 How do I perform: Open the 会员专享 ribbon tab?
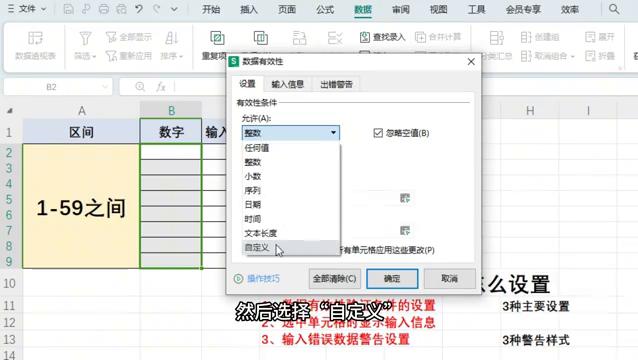pyautogui.click(x=523, y=9)
